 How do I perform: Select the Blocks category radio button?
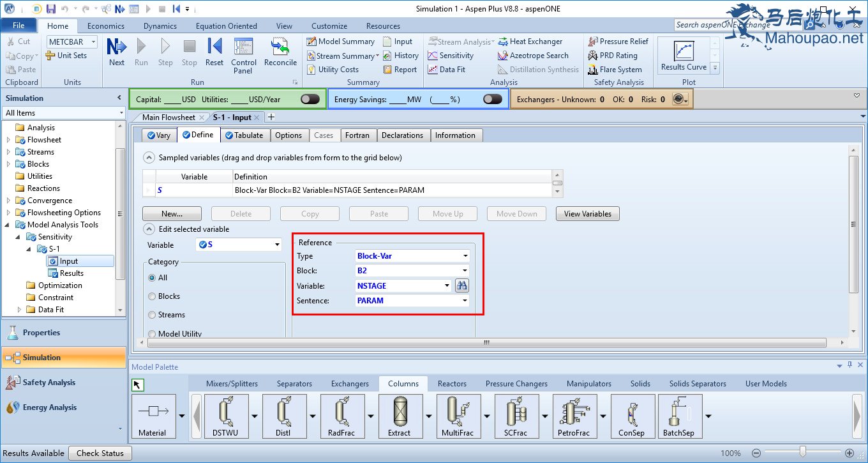(x=152, y=296)
